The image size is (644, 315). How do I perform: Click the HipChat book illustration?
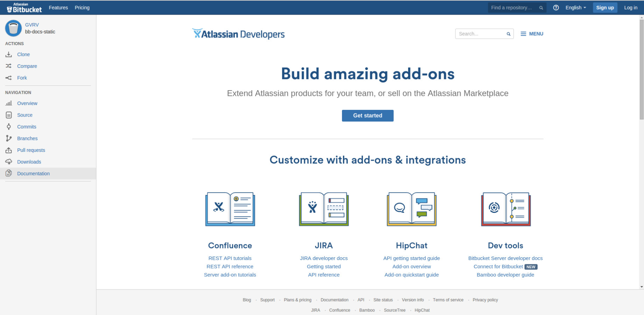pos(412,209)
